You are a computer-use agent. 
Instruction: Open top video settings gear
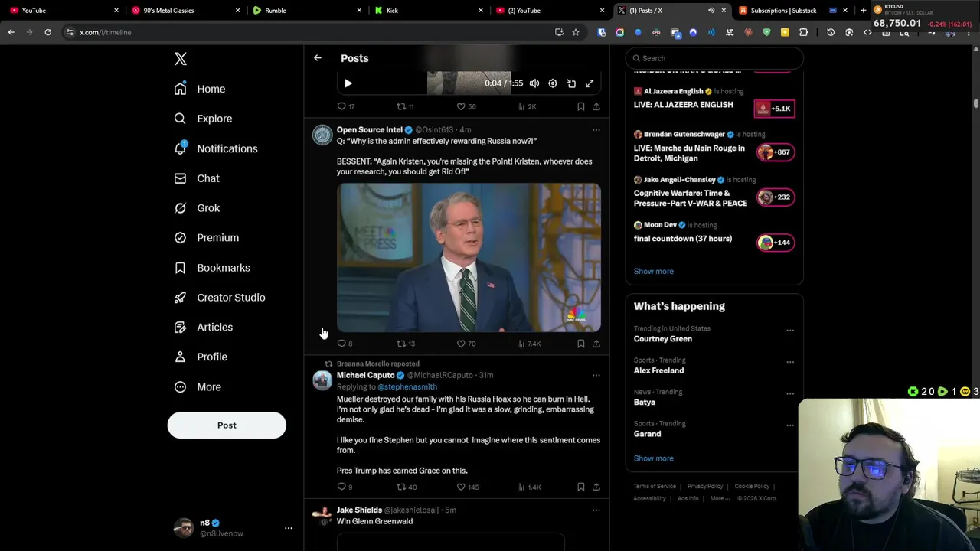pyautogui.click(x=553, y=83)
